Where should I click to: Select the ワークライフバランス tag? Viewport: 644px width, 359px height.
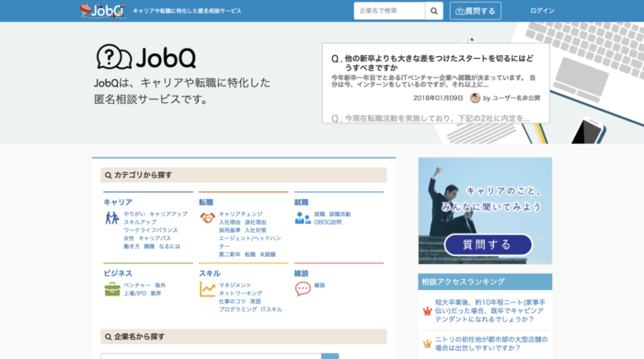[x=151, y=230]
